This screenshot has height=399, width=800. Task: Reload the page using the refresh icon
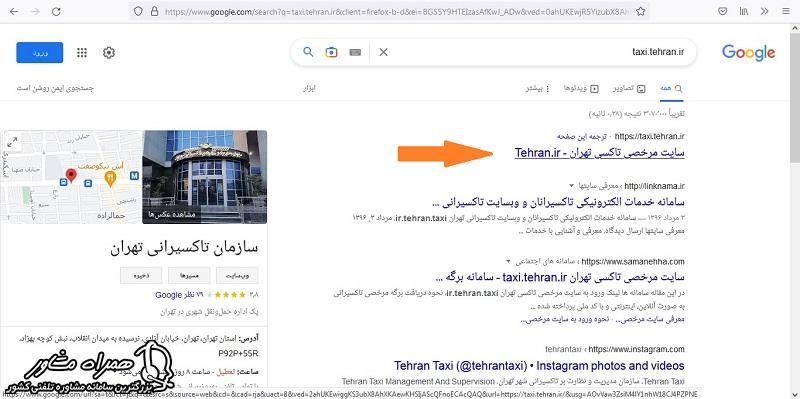coord(56,11)
